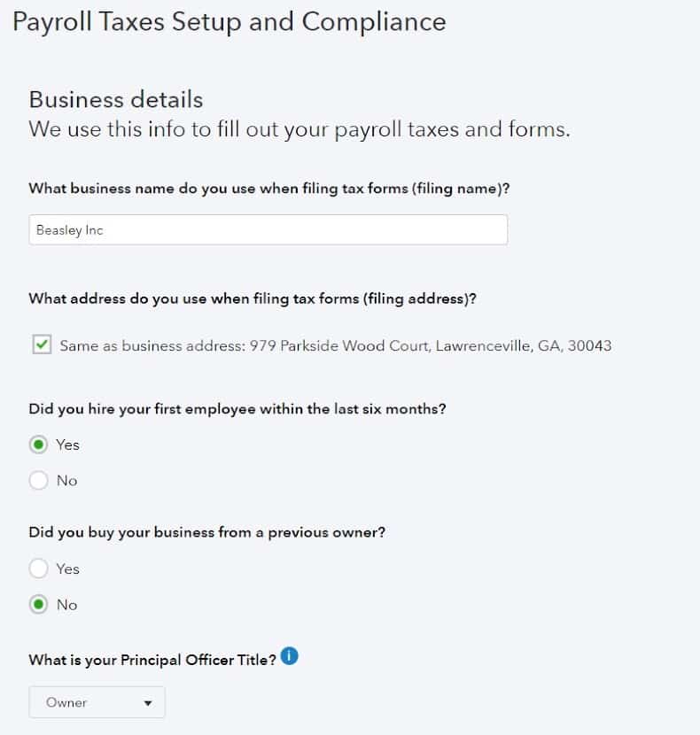The width and height of the screenshot is (700, 735).
Task: Click the No label text under first employee
Action: pyautogui.click(x=67, y=481)
